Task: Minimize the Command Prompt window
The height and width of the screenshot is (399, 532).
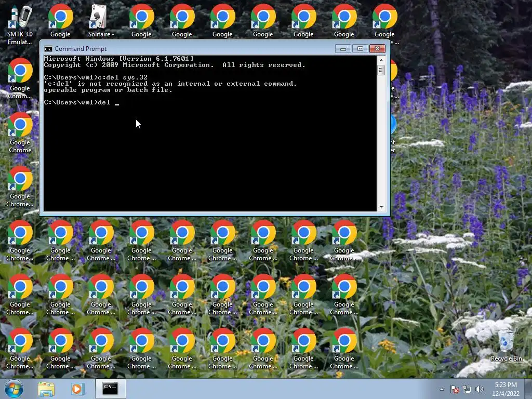Action: pyautogui.click(x=343, y=49)
